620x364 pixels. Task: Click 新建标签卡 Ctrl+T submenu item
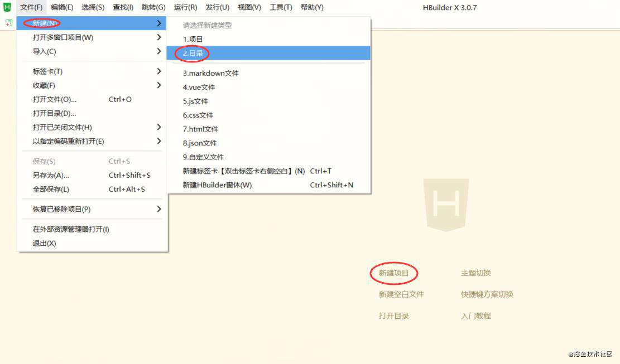coord(268,171)
